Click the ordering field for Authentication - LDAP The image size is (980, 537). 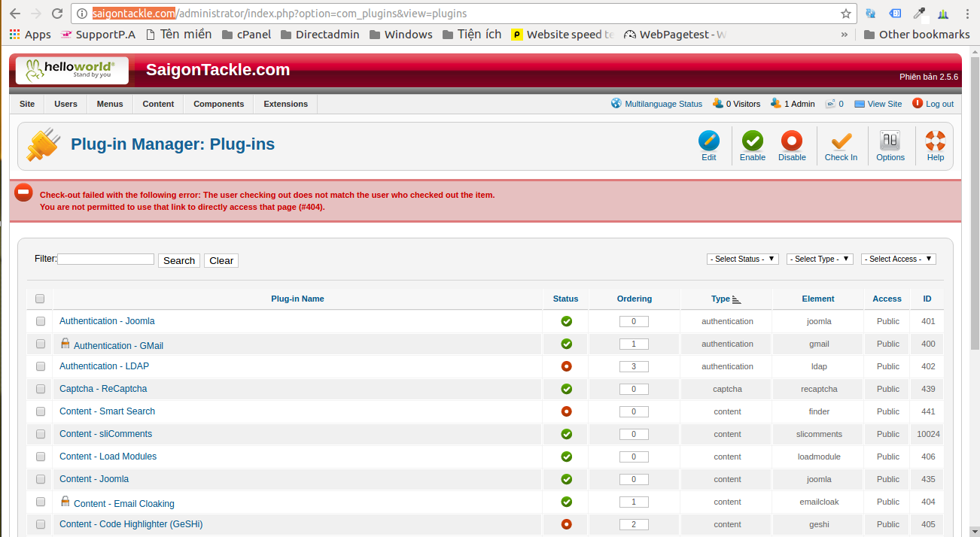coord(634,366)
